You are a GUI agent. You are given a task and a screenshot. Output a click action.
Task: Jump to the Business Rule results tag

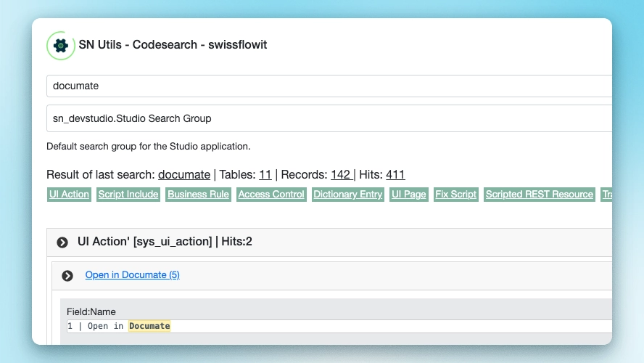(x=199, y=195)
